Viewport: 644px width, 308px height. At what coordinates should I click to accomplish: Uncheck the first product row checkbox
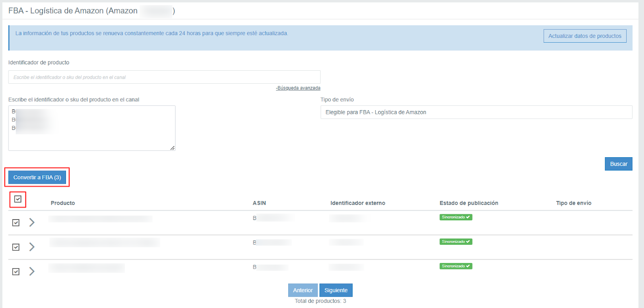click(x=16, y=223)
